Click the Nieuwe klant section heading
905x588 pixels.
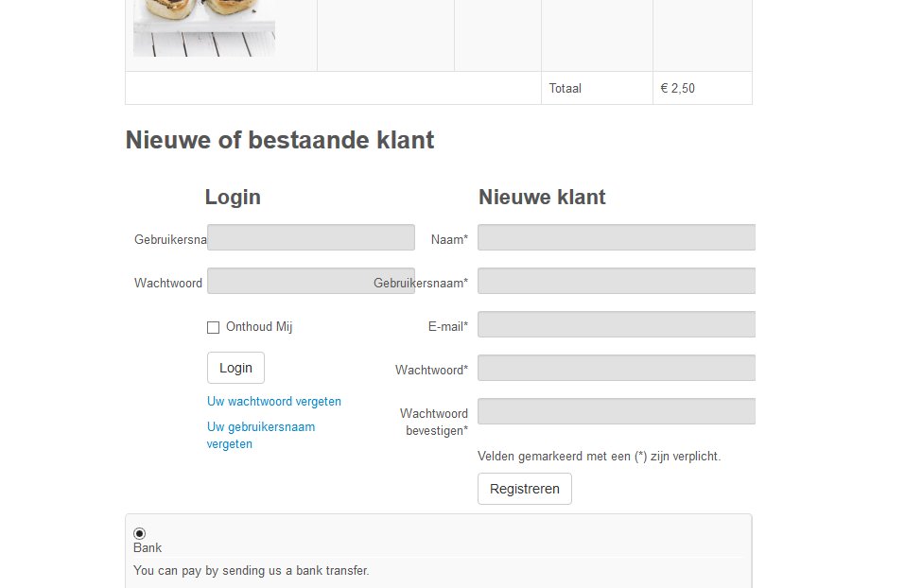[542, 198]
